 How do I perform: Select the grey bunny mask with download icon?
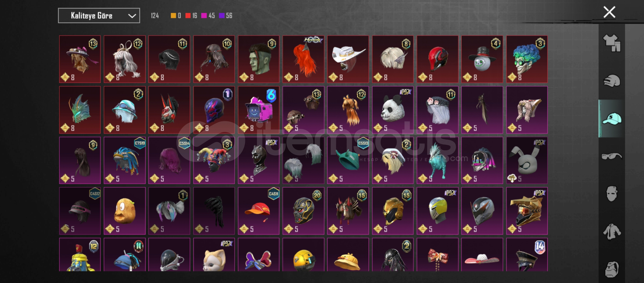[527, 160]
